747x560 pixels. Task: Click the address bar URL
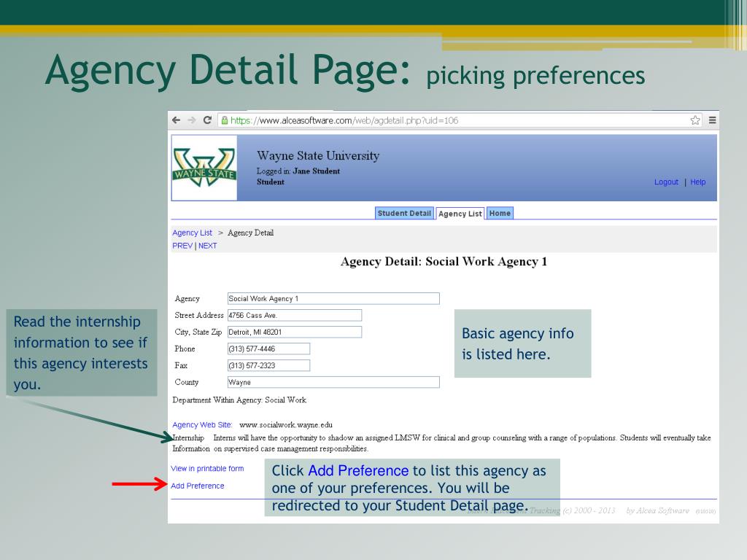(344, 120)
